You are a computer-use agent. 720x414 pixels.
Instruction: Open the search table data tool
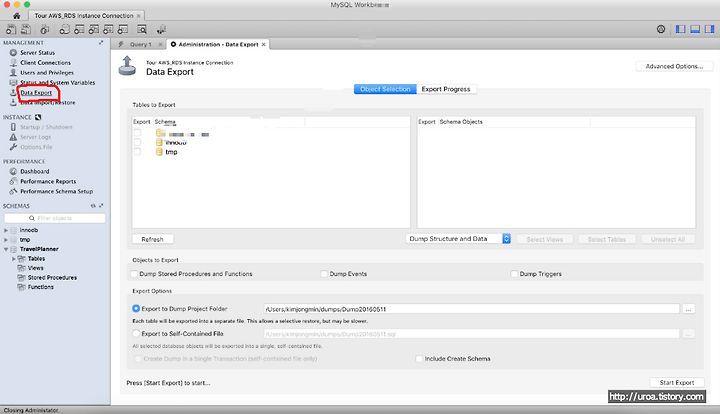(x=142, y=30)
